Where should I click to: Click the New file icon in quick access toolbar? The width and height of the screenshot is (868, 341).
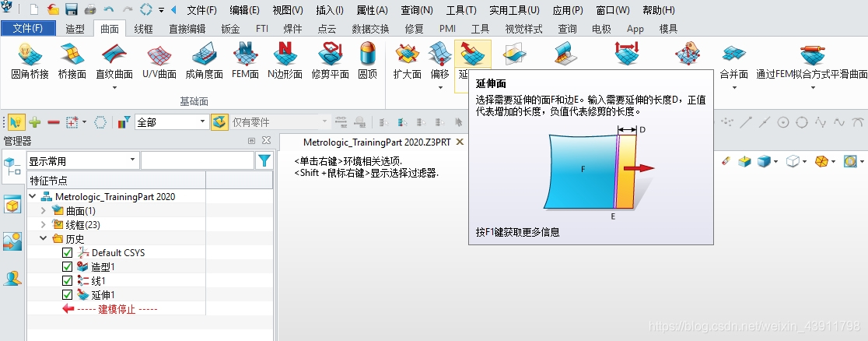pyautogui.click(x=34, y=9)
